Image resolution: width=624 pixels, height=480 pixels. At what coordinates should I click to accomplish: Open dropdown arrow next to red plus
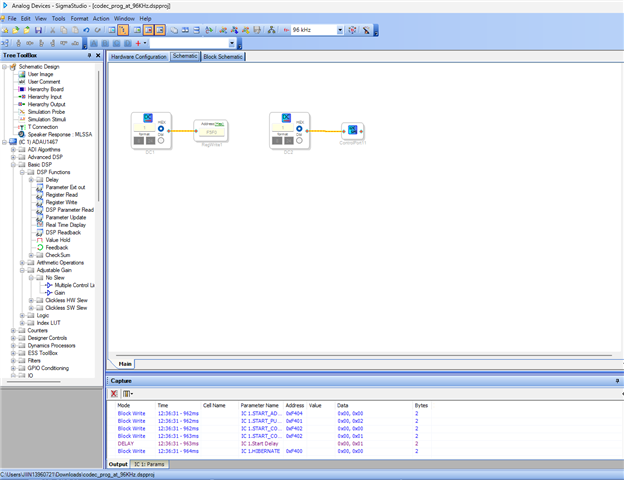[x=145, y=43]
